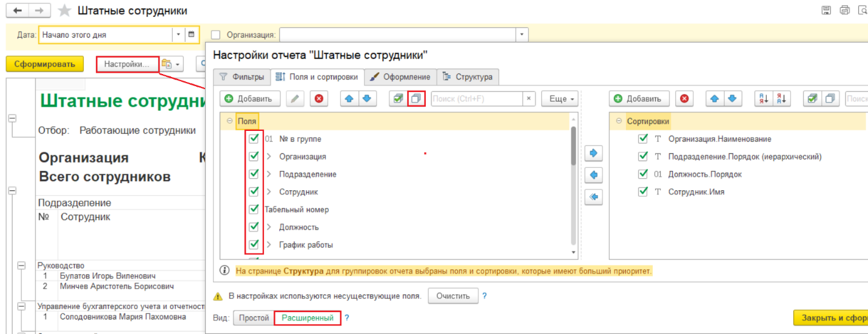Toggle the 'Организация' filter checkbox in header
868x334 pixels.
tap(216, 35)
